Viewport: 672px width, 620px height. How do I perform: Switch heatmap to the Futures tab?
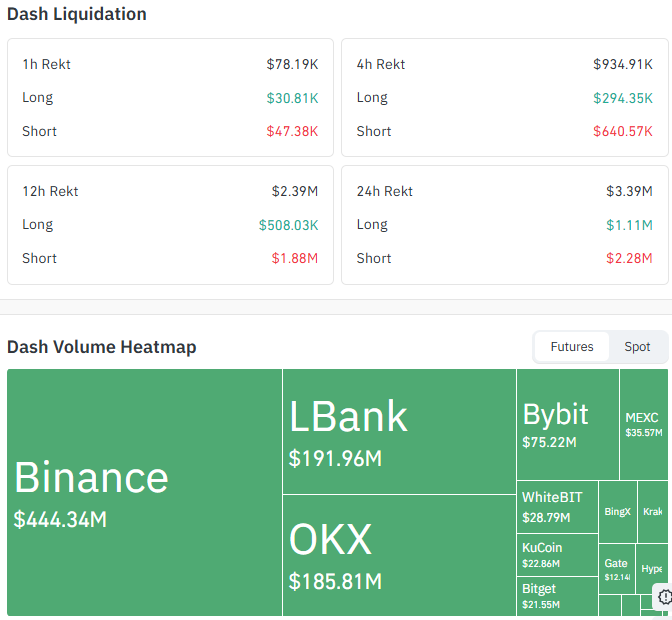(572, 347)
